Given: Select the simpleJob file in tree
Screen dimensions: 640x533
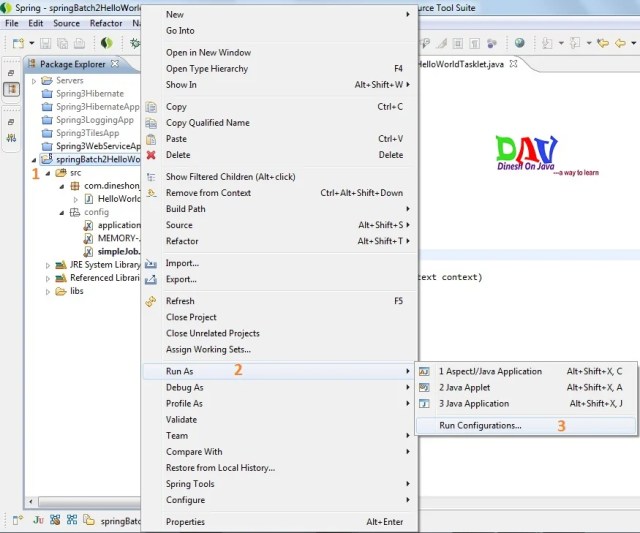Looking at the screenshot, I should (x=112, y=252).
